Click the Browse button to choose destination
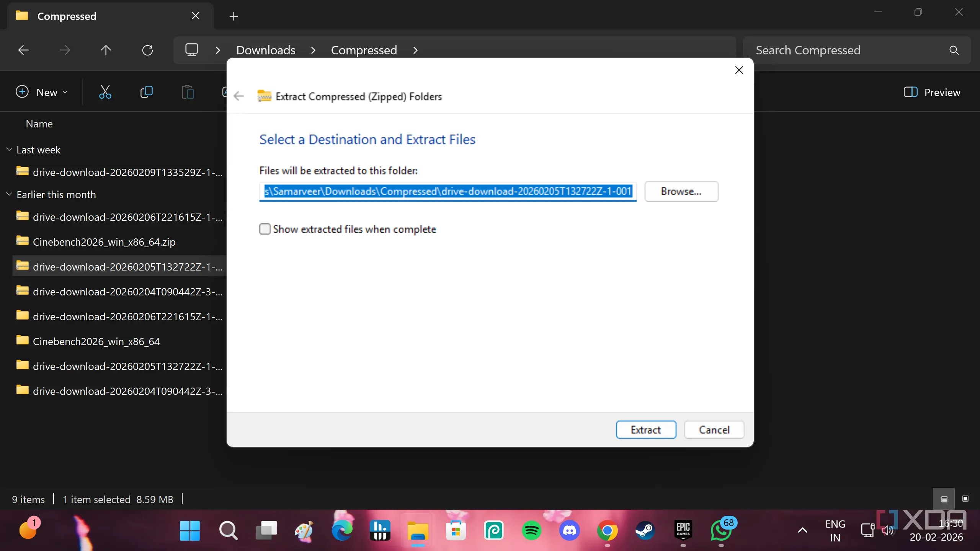 tap(681, 191)
